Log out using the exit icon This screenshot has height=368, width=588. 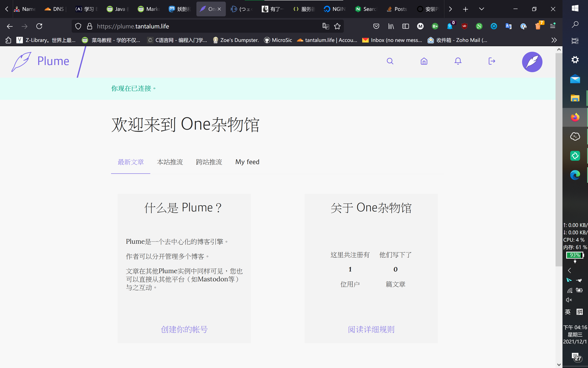point(492,61)
